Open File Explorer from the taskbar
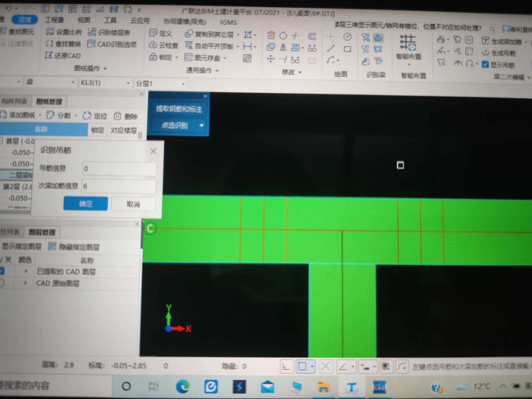The height and width of the screenshot is (399, 532). click(323, 387)
